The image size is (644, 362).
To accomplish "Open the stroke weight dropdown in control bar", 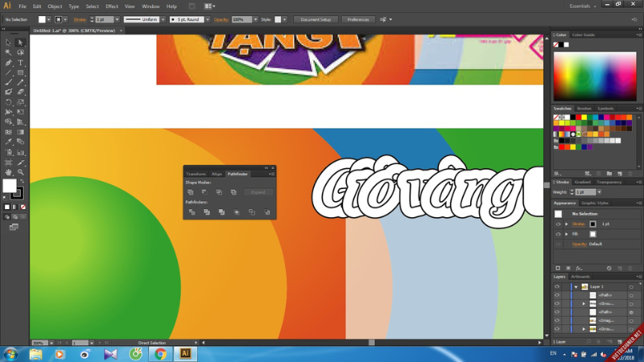I will [x=118, y=19].
